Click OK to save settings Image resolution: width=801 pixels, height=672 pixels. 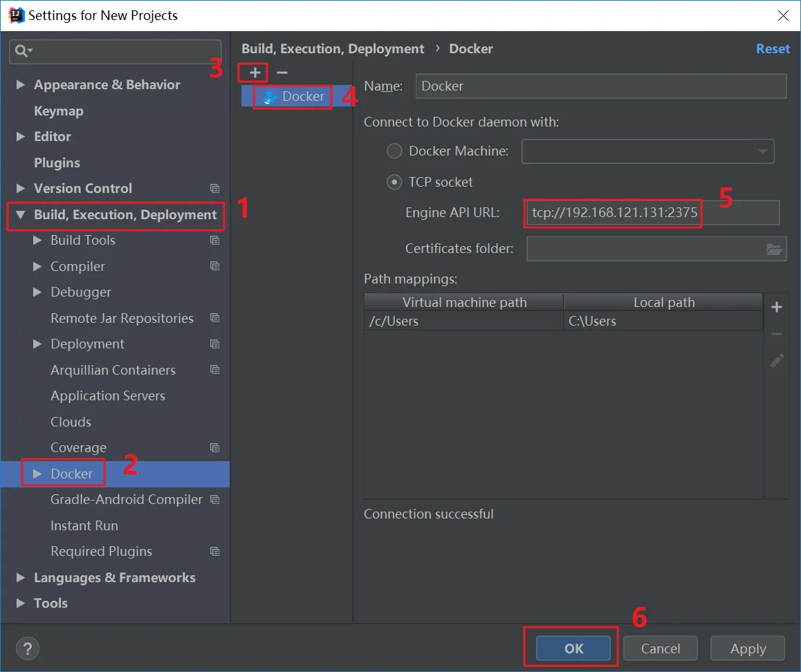(x=573, y=648)
